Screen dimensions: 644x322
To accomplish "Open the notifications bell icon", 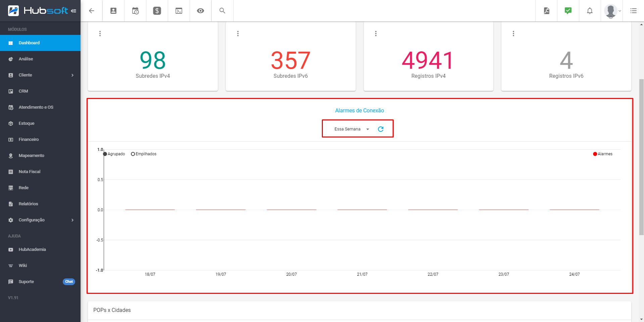I will 590,11.
